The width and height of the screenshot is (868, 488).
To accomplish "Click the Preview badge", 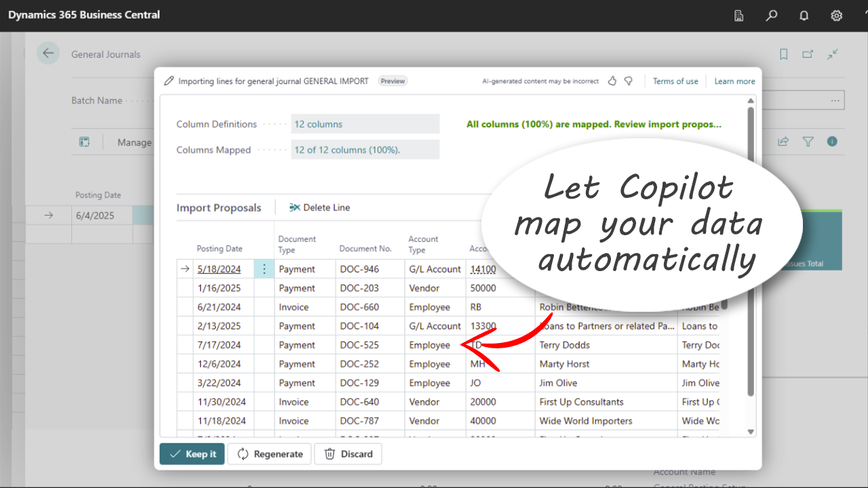I will click(x=393, y=81).
